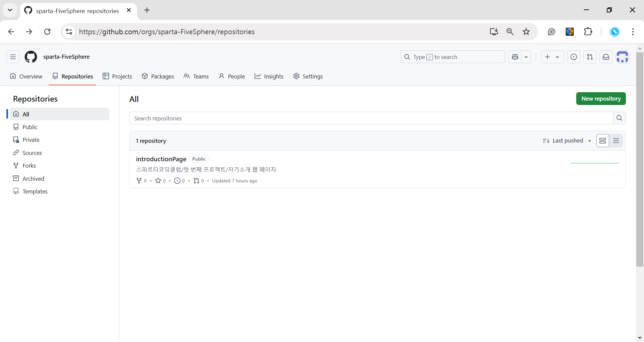Image resolution: width=644 pixels, height=342 pixels.
Task: Filter by Public repositories
Action: [x=59, y=127]
